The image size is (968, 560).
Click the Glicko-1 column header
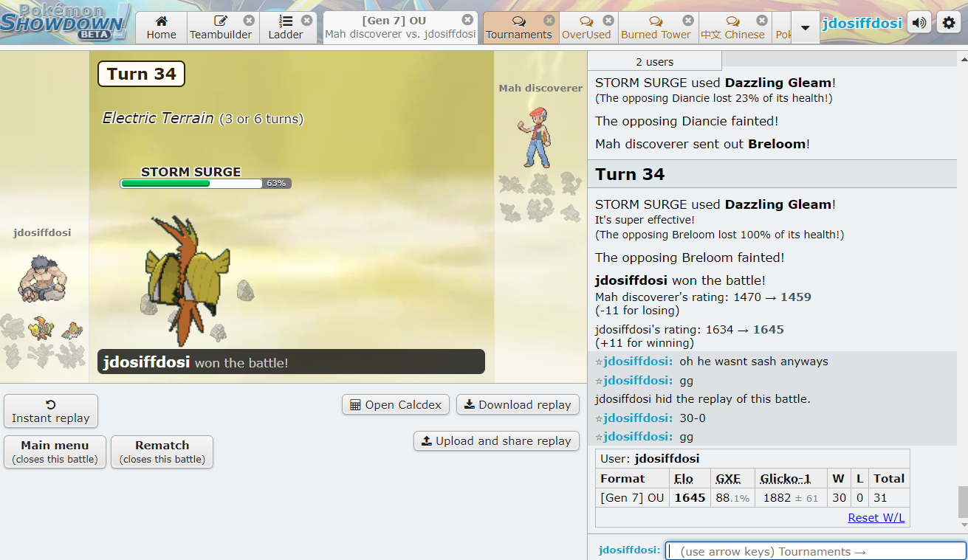786,478
